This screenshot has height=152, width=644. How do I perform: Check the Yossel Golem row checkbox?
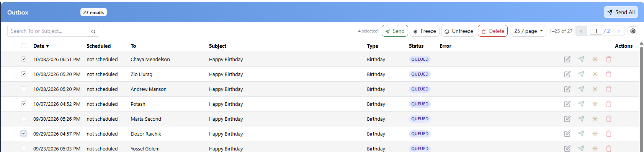click(x=24, y=149)
